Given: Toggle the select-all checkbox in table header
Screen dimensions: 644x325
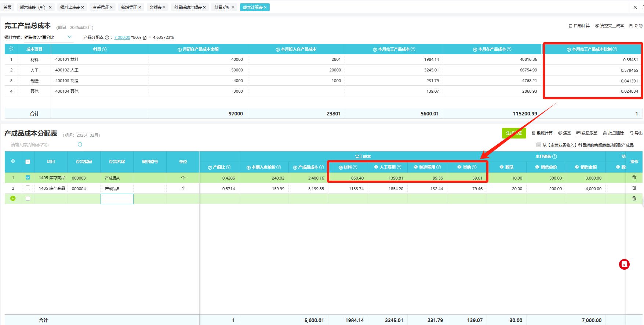Looking at the screenshot, I should tap(28, 162).
